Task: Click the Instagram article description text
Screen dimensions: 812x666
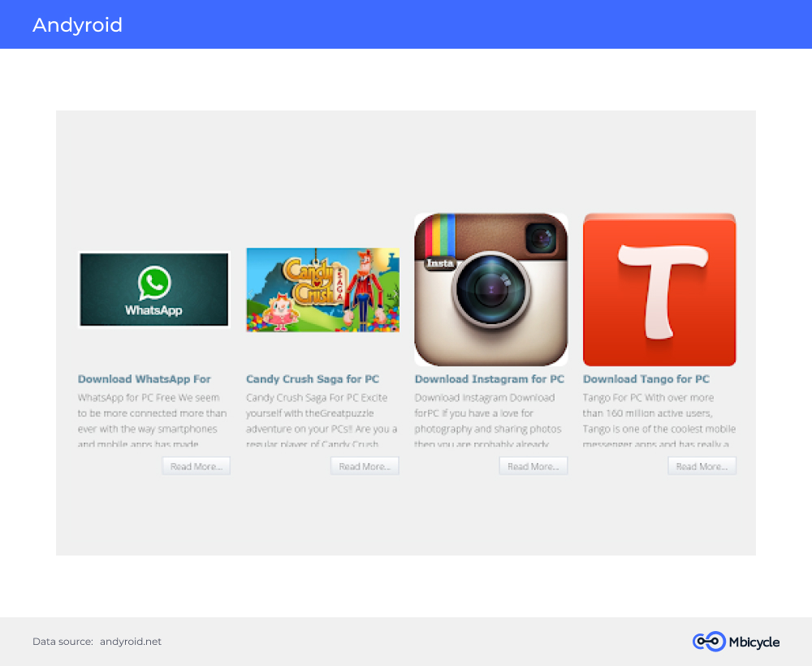Action: 488,420
